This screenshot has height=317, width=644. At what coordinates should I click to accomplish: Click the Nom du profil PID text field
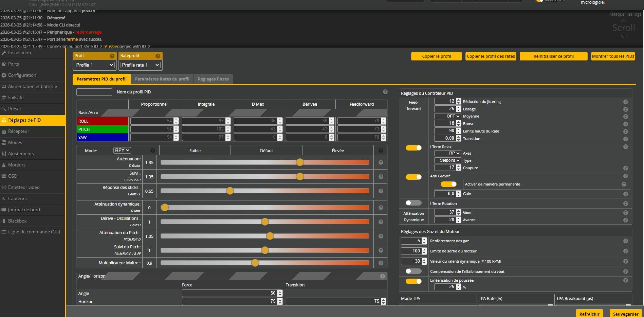coord(94,92)
